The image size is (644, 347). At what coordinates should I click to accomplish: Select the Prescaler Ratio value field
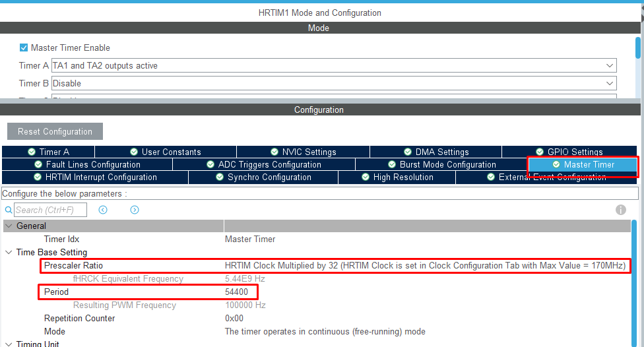pyautogui.click(x=425, y=265)
